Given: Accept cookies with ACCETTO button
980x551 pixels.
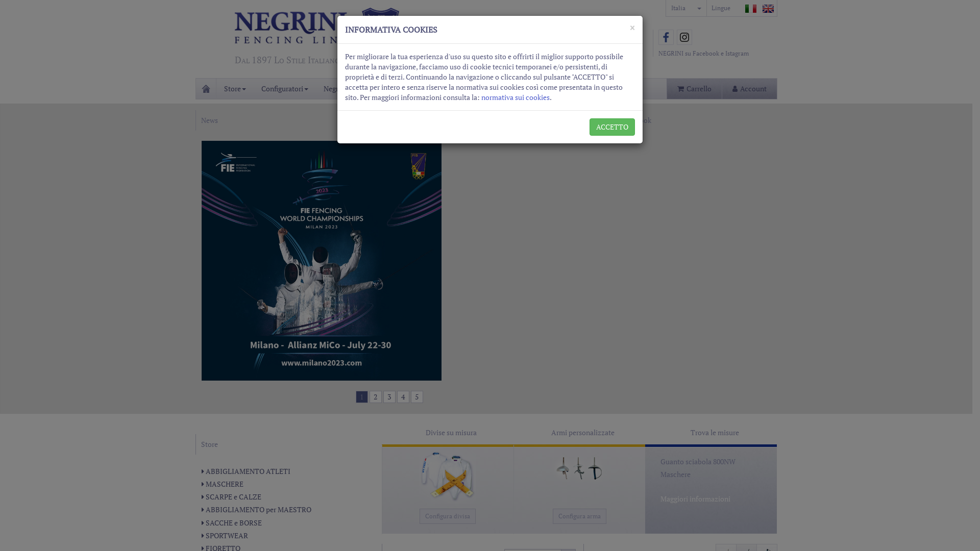Looking at the screenshot, I should point(612,127).
